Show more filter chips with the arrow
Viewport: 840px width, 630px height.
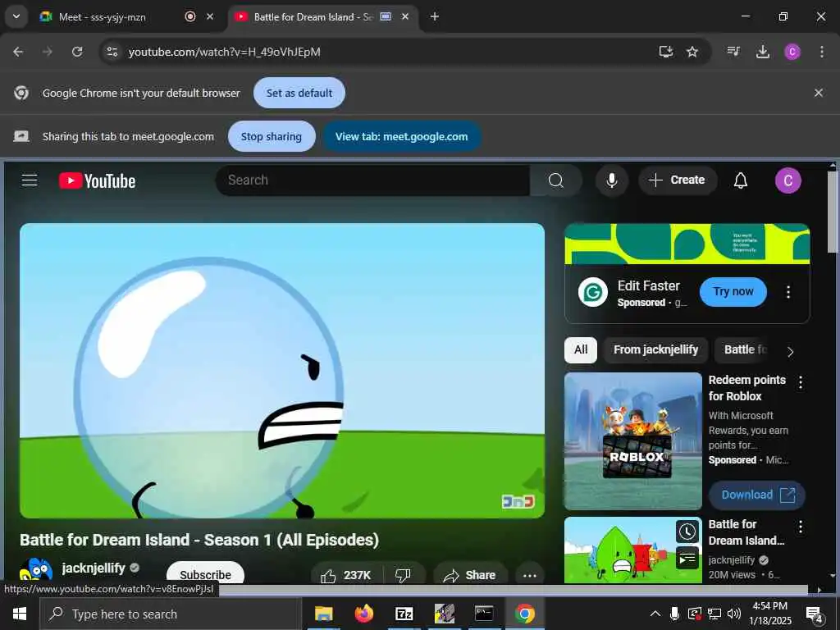790,351
